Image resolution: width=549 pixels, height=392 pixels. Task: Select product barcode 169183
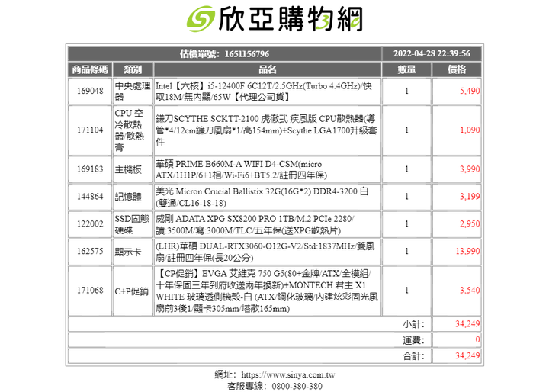coord(90,169)
